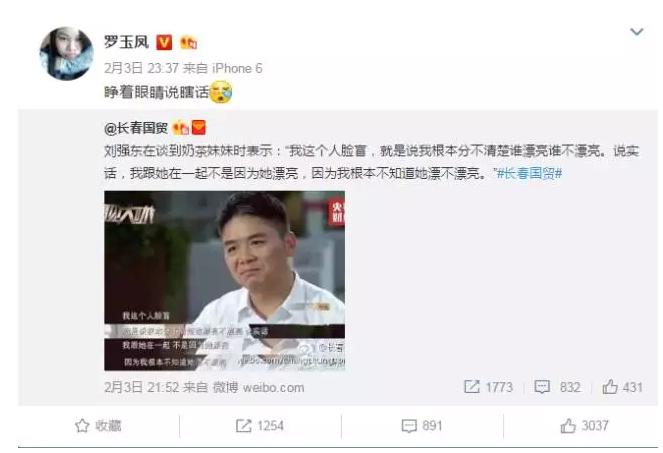The image size is (663, 453).
Task: Like the original post with 431 likes
Action: click(x=622, y=387)
